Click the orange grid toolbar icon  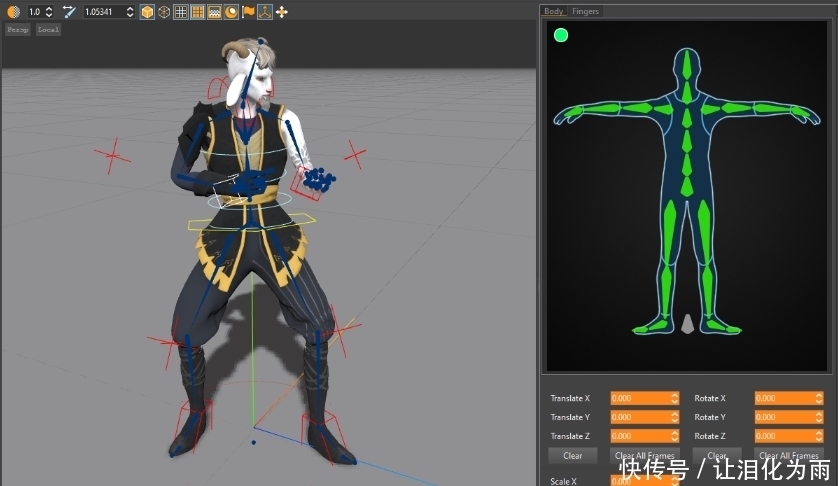click(x=197, y=12)
